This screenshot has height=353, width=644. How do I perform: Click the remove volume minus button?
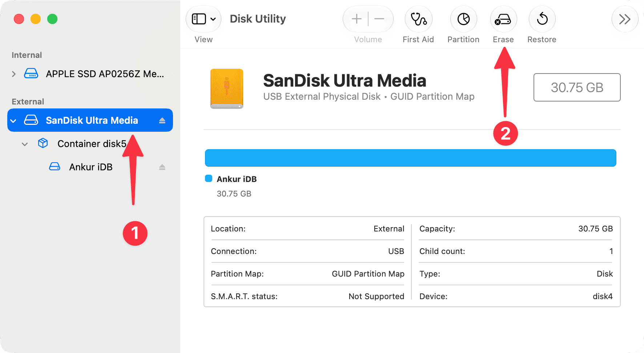tap(379, 19)
